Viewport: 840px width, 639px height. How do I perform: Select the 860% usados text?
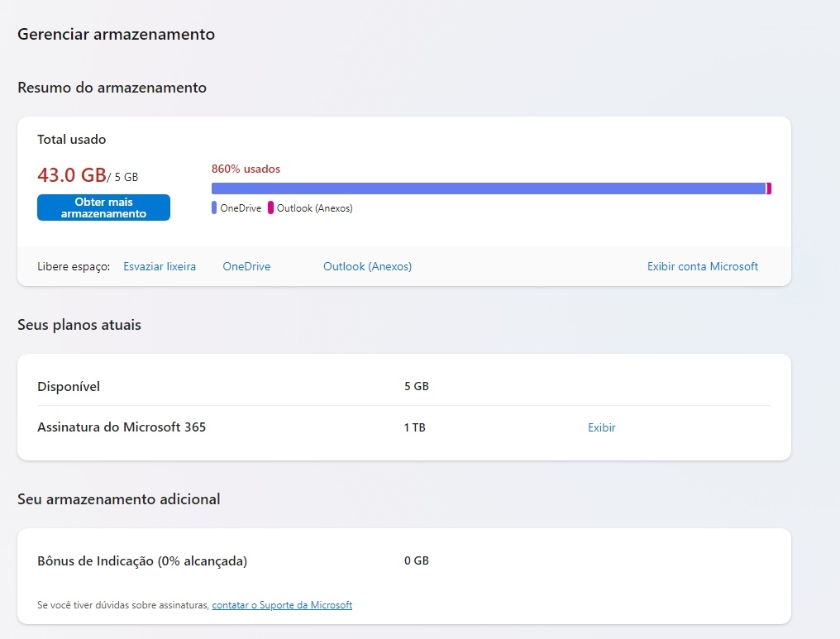tap(246, 169)
